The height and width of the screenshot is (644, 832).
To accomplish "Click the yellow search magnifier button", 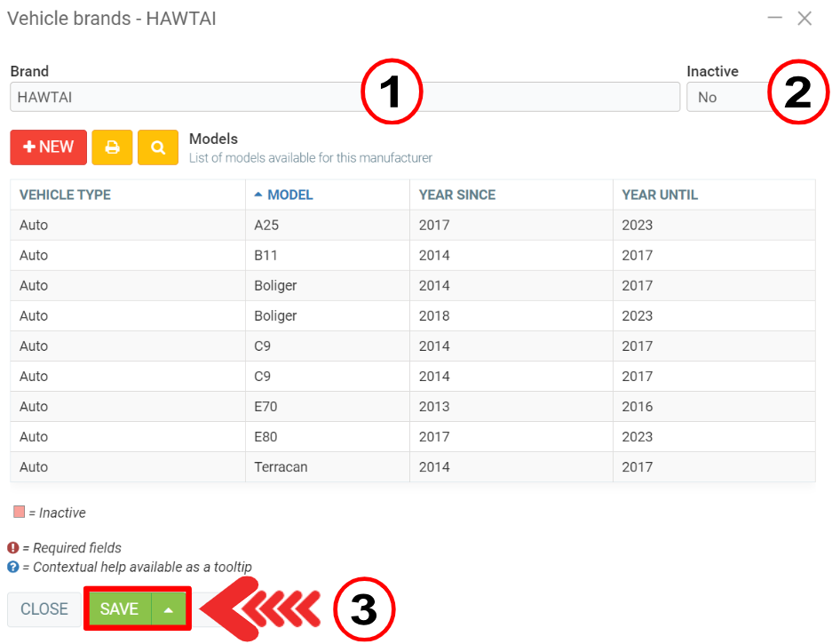I will [x=158, y=147].
